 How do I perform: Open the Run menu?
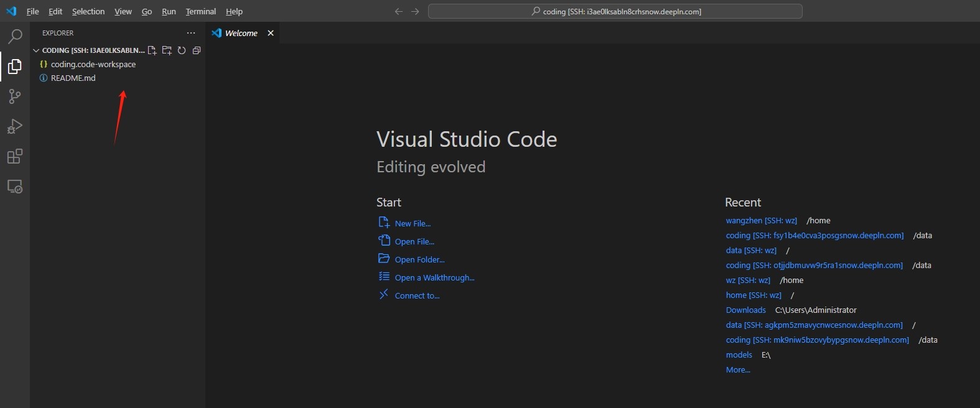pos(169,11)
